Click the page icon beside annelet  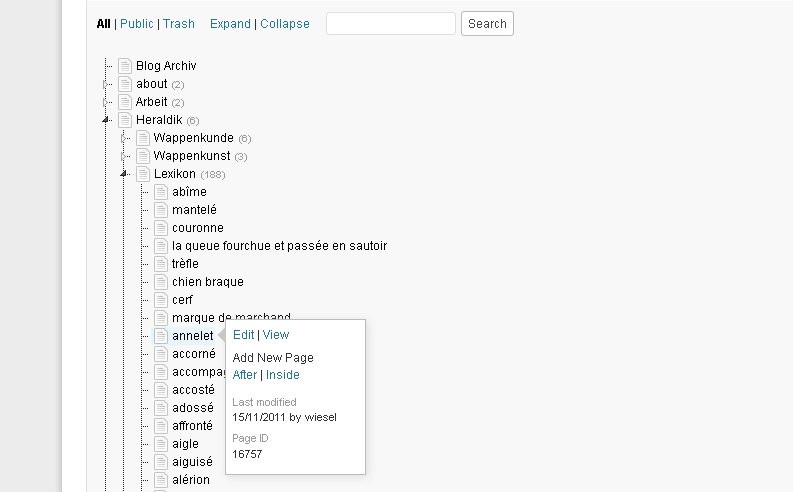click(161, 336)
